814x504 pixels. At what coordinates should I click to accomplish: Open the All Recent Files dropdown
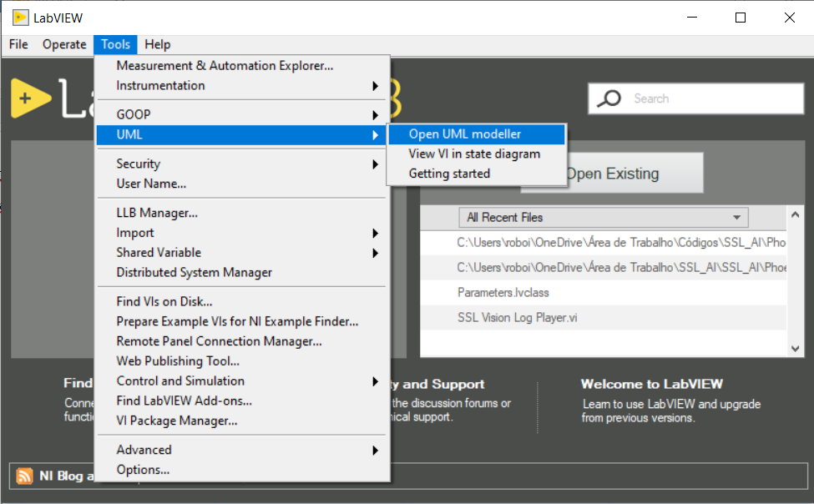[604, 218]
